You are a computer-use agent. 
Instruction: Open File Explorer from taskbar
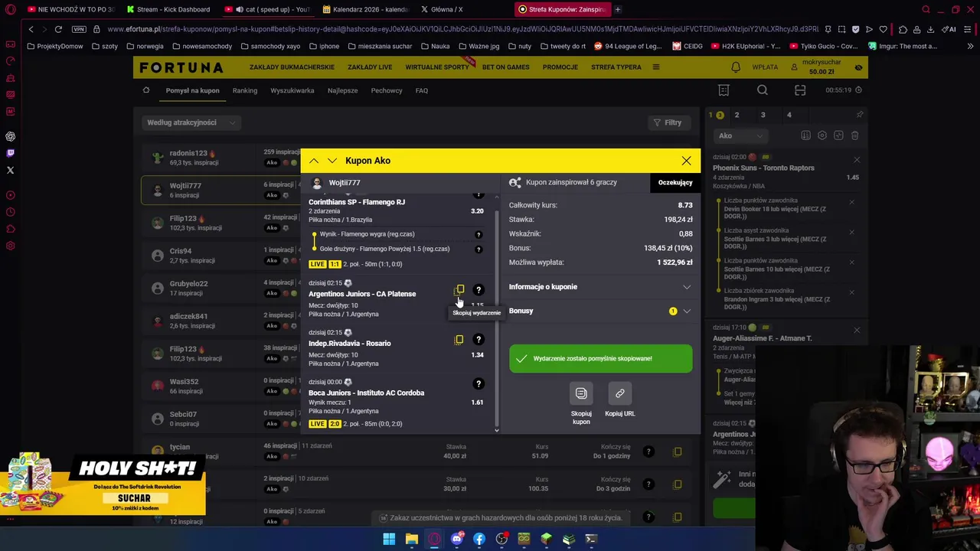[x=412, y=539]
